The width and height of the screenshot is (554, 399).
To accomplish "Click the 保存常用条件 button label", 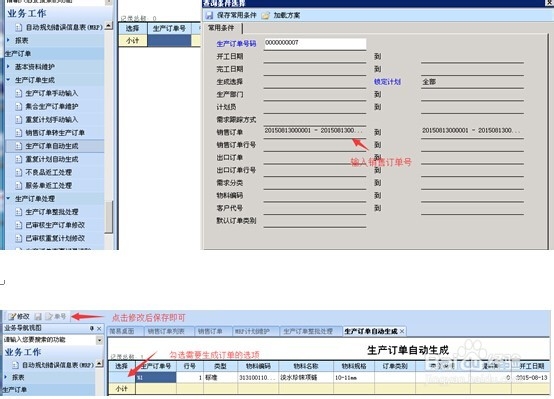I will [x=236, y=15].
